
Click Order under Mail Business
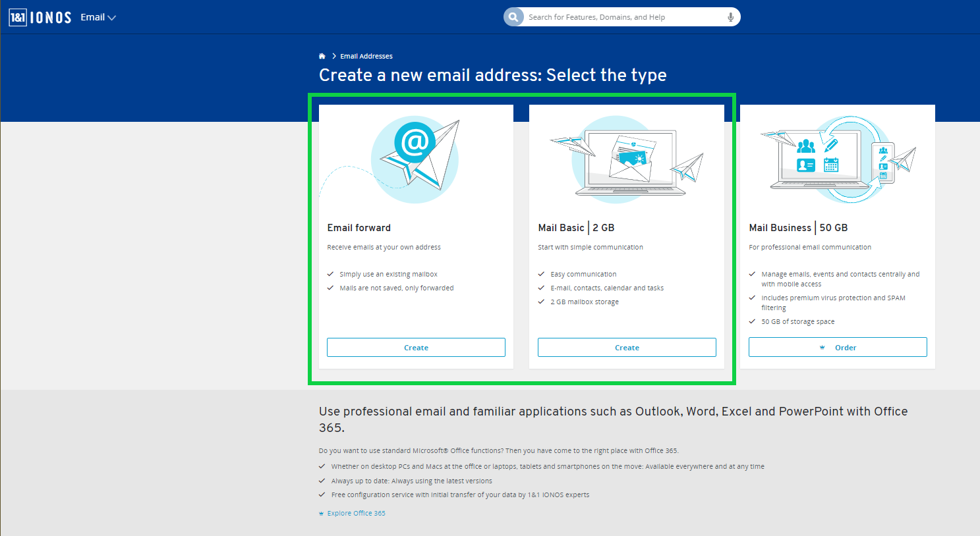838,348
